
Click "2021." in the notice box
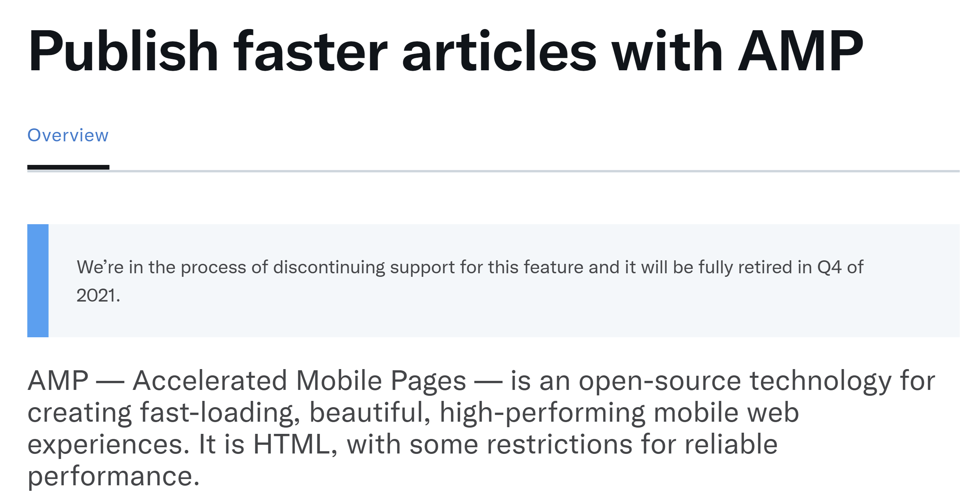point(98,296)
